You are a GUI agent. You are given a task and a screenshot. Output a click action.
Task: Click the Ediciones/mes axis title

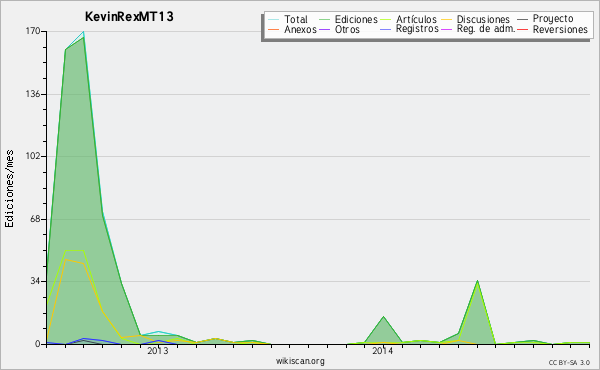click(x=9, y=189)
